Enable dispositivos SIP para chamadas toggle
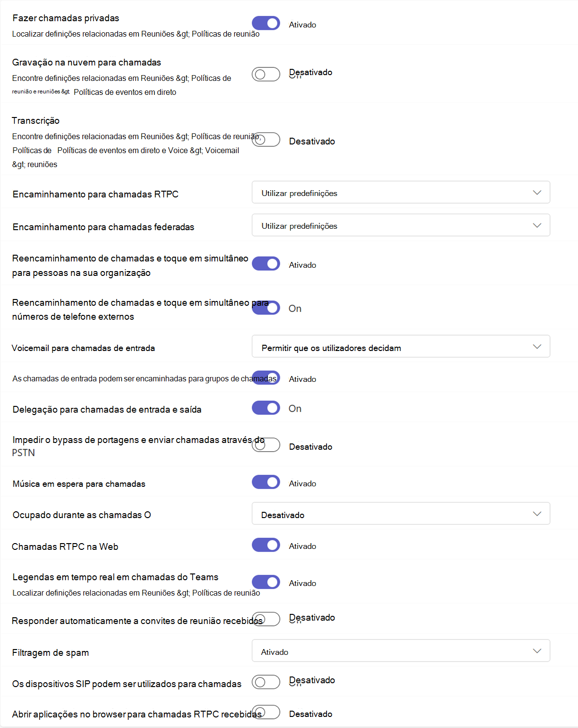The height and width of the screenshot is (728, 578). (x=266, y=682)
